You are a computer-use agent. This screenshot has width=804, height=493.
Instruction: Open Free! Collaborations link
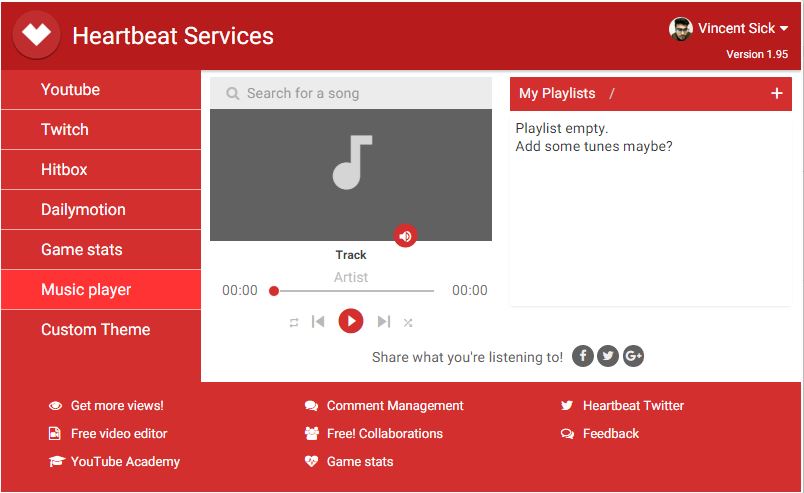tap(385, 434)
